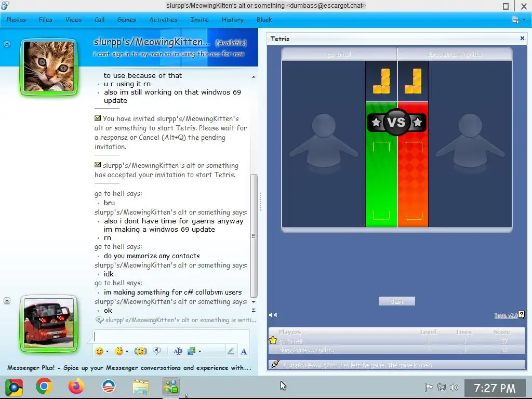Click the network tray icon

(x=442, y=387)
